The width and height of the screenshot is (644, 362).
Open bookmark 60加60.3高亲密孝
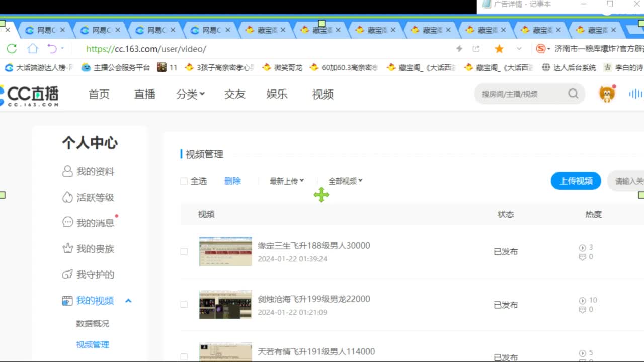(x=344, y=67)
